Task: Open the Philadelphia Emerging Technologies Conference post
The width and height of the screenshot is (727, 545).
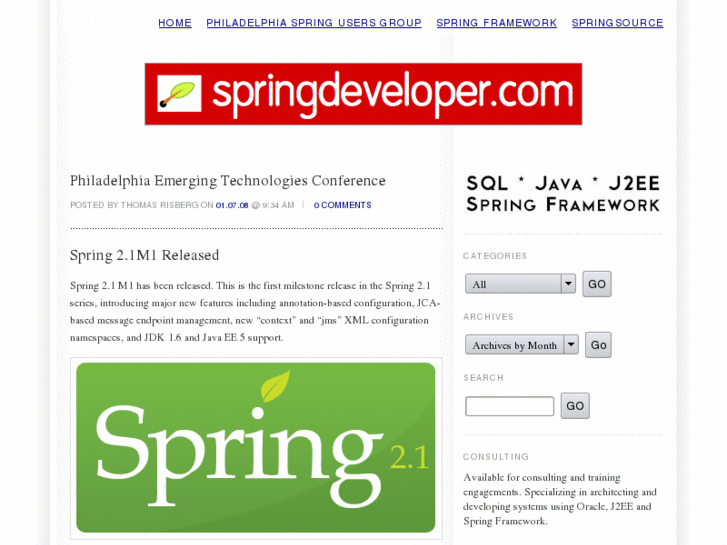Action: 228,180
